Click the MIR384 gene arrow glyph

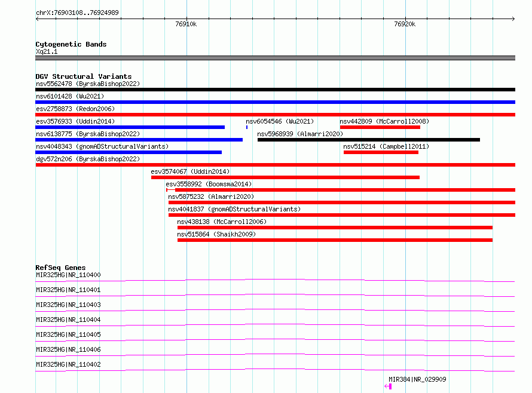(x=388, y=386)
